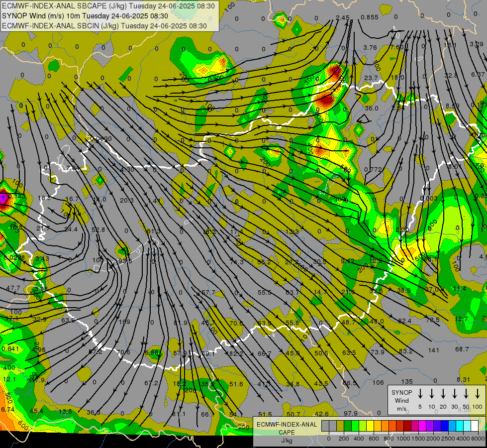The width and height of the screenshot is (487, 448).
Task: Click the 'J/kg' unit label in legend
Action: coord(287,441)
